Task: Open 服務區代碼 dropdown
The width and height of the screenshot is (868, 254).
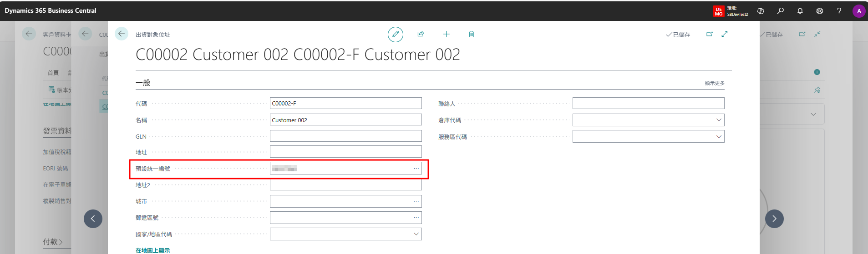Action: pyautogui.click(x=719, y=136)
